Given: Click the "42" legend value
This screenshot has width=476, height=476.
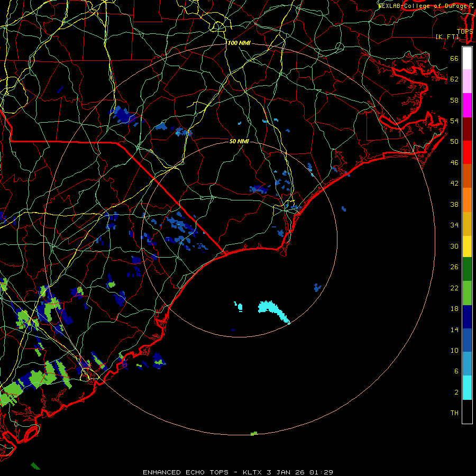Looking at the screenshot, I should pyautogui.click(x=454, y=184).
